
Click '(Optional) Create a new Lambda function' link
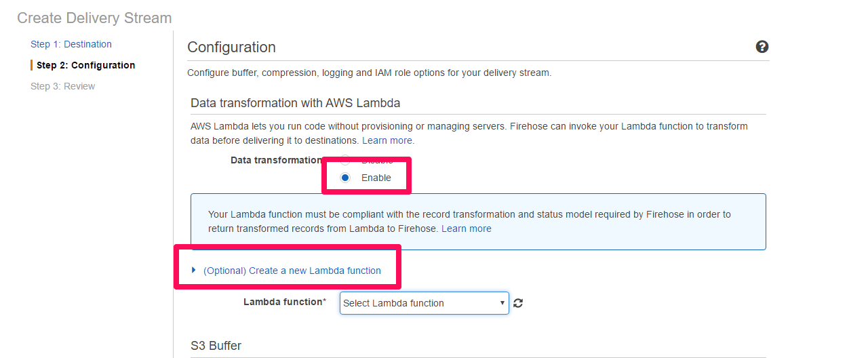tap(292, 271)
